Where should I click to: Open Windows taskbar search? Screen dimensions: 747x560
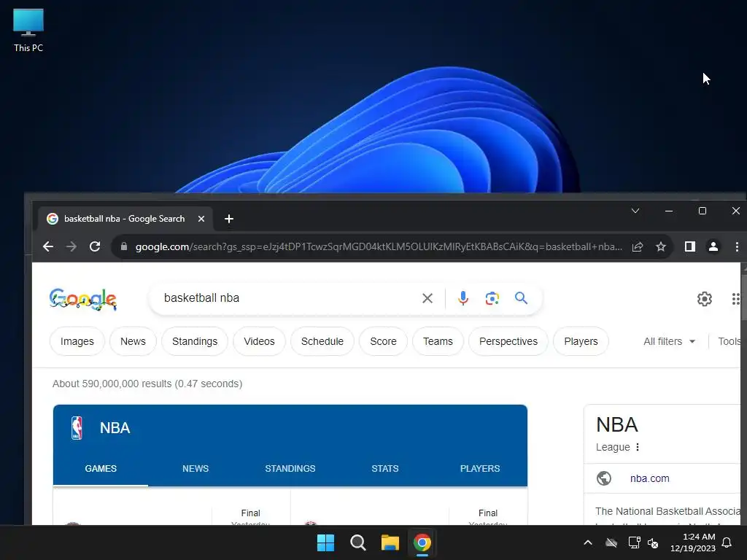coord(357,542)
